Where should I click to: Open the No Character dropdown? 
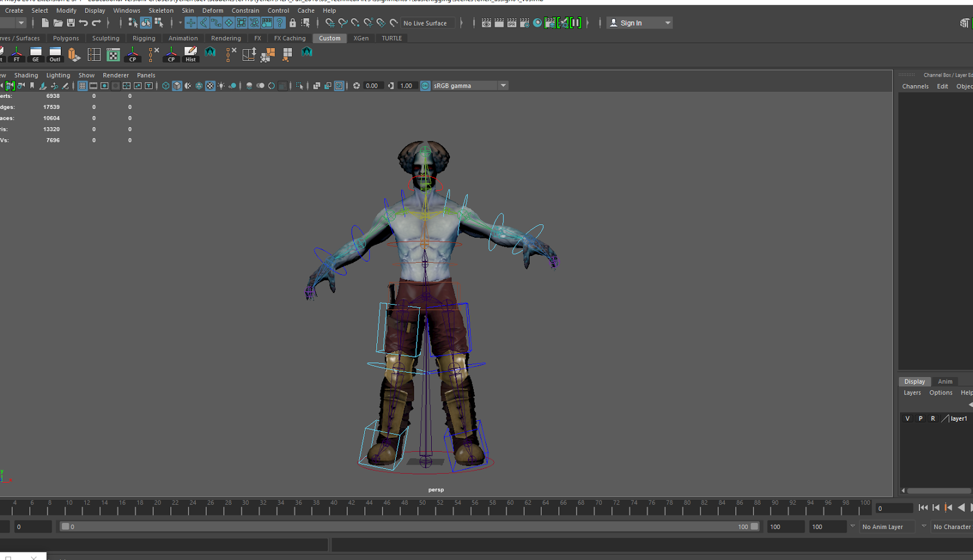click(x=952, y=527)
